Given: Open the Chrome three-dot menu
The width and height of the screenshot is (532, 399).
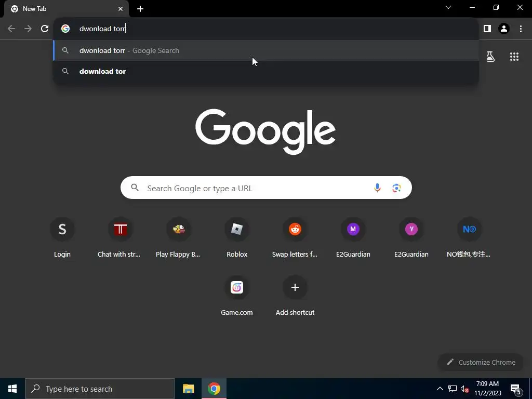Looking at the screenshot, I should tap(521, 29).
